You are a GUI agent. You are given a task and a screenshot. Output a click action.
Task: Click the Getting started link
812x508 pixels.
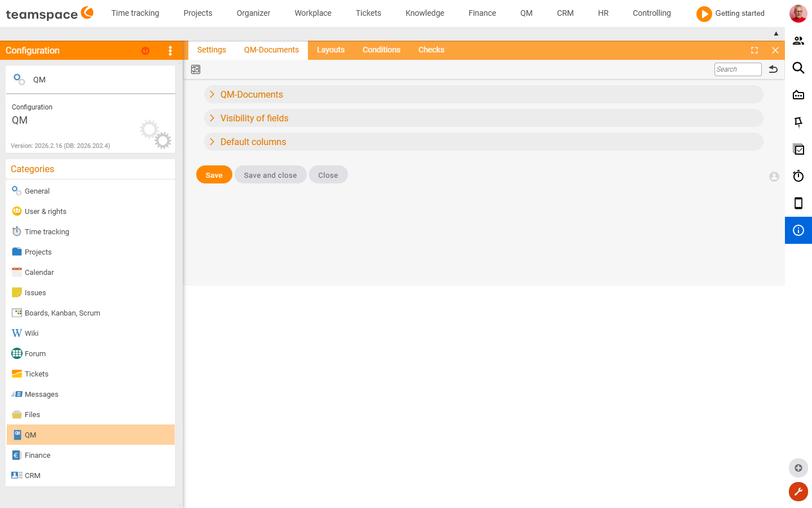(x=740, y=13)
